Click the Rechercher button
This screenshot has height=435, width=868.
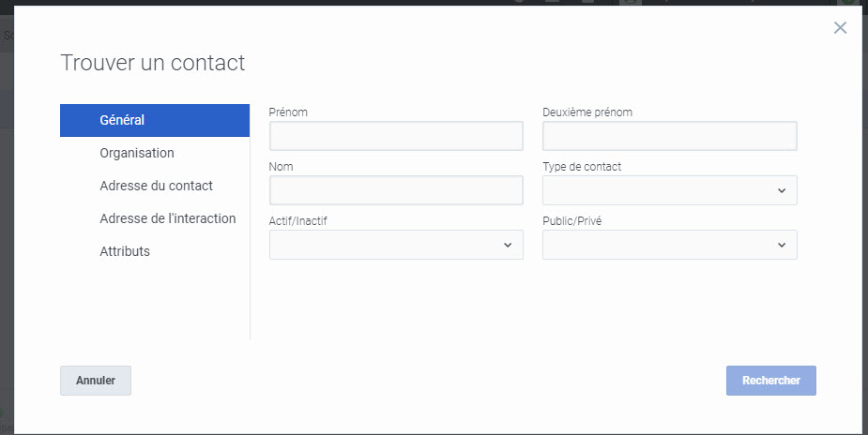tap(771, 381)
